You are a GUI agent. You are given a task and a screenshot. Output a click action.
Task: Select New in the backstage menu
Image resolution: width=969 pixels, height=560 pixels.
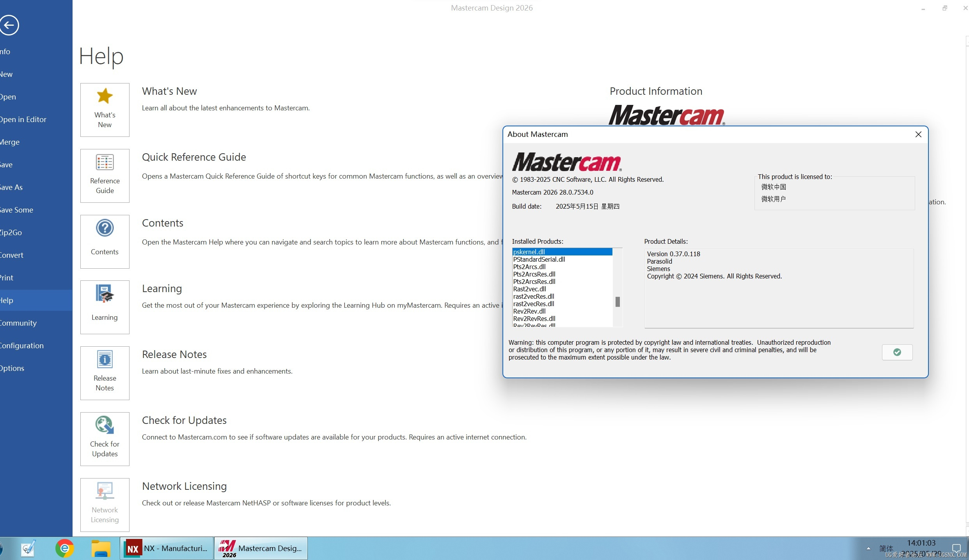point(36,74)
